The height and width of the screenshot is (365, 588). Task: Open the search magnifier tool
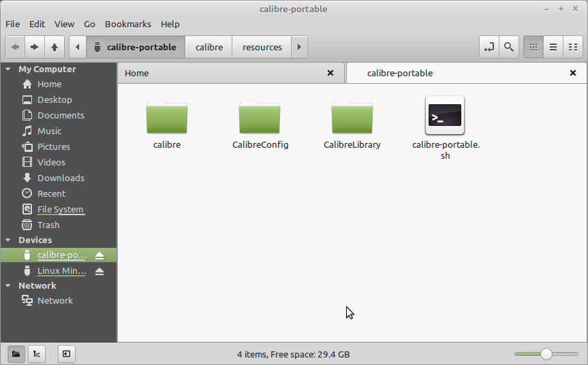point(509,47)
